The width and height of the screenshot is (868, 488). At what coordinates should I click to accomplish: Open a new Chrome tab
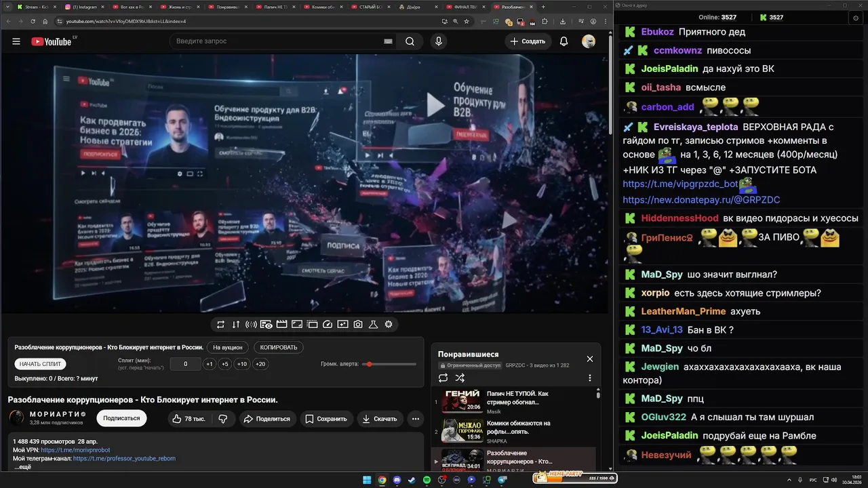coord(542,7)
